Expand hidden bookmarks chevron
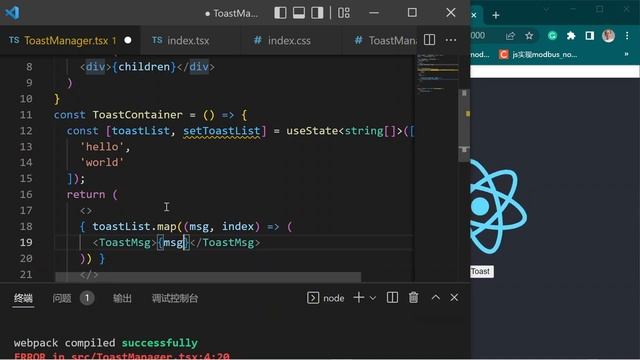The width and height of the screenshot is (640, 360). point(626,54)
